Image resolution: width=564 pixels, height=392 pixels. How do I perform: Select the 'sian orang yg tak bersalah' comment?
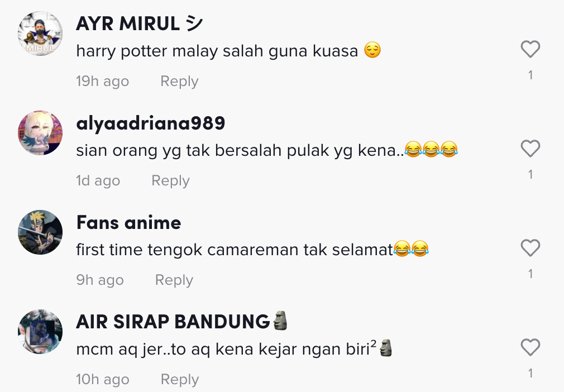coord(267,150)
